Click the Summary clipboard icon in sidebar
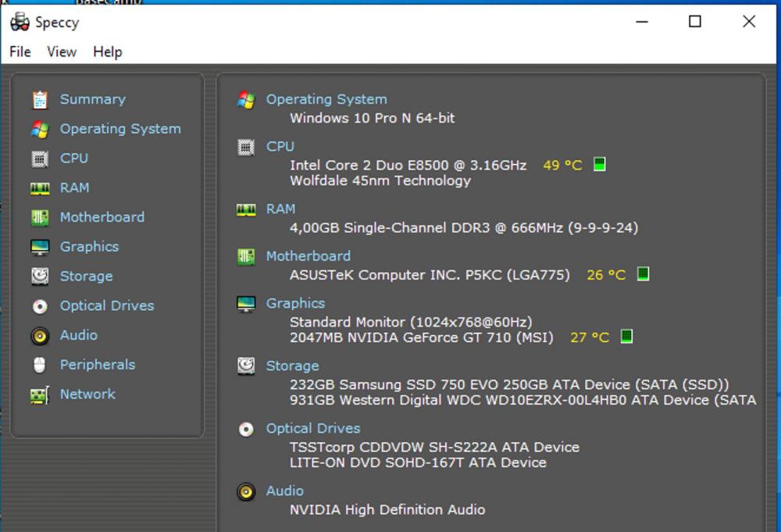781x532 pixels. click(x=40, y=100)
